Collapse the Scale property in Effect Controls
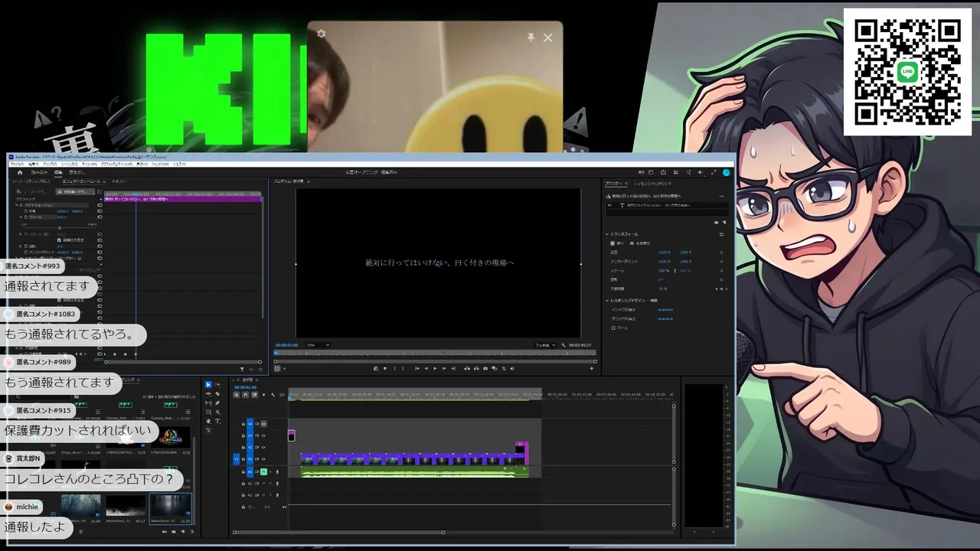The image size is (980, 551). tap(21, 217)
